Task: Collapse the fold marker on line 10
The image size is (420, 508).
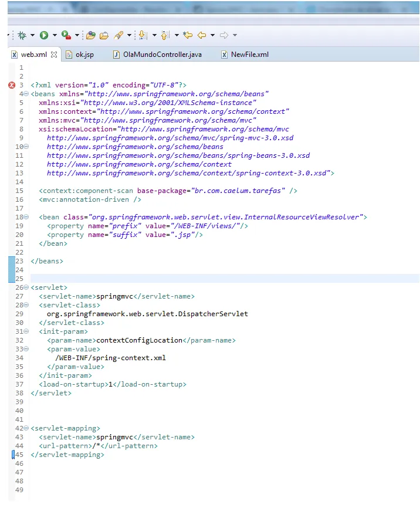Action: pos(26,147)
